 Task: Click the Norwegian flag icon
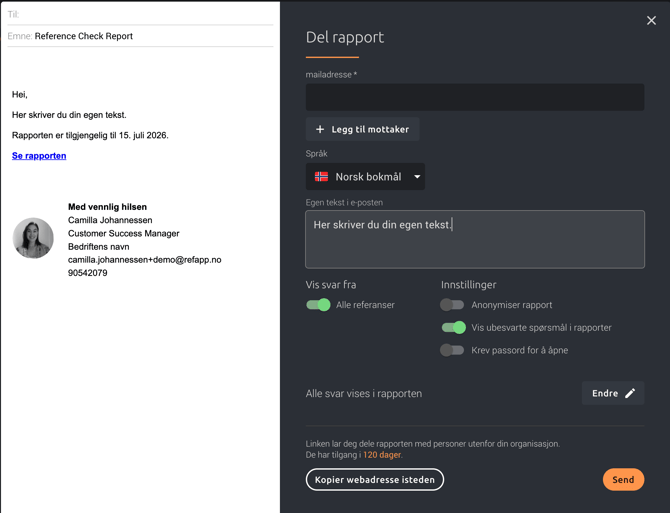coord(321,177)
